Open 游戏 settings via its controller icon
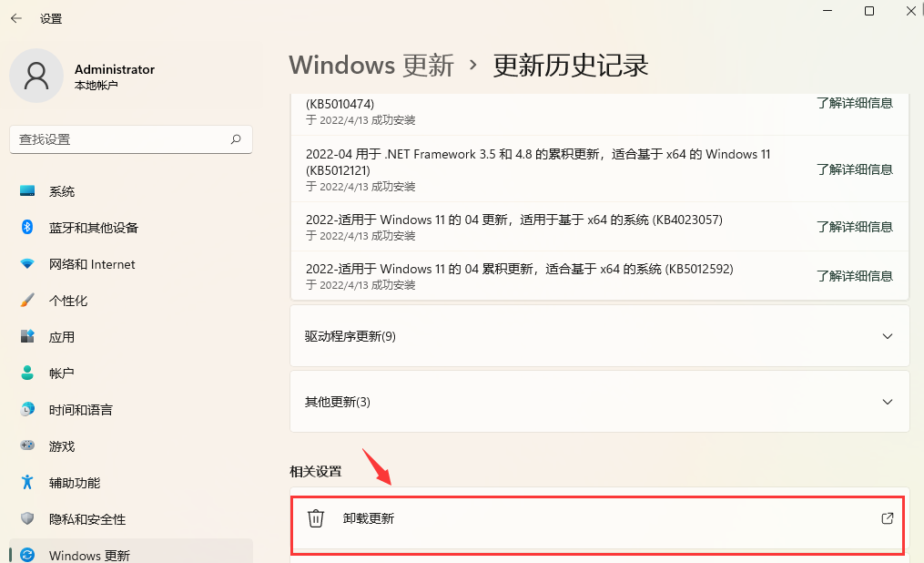Viewport: 924px width, 563px height. pos(26,445)
